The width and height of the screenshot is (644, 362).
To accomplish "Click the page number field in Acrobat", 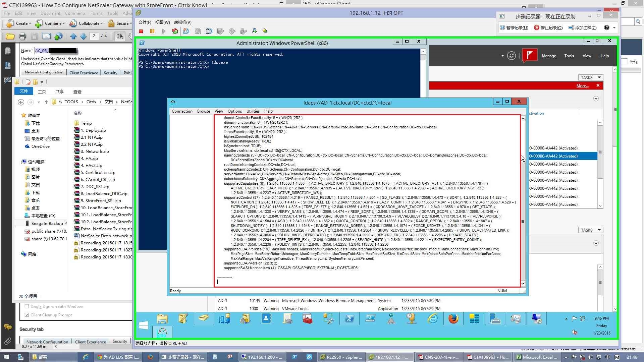I will [x=94, y=36].
